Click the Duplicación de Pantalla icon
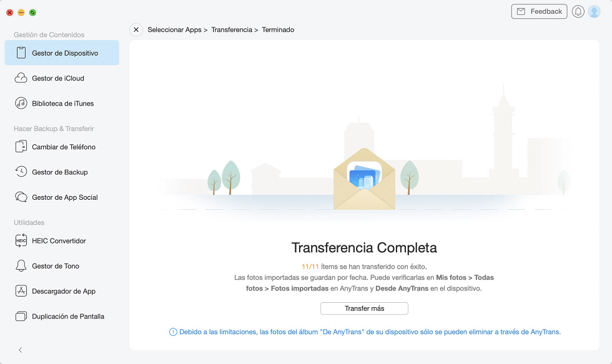612x364 pixels. (21, 317)
